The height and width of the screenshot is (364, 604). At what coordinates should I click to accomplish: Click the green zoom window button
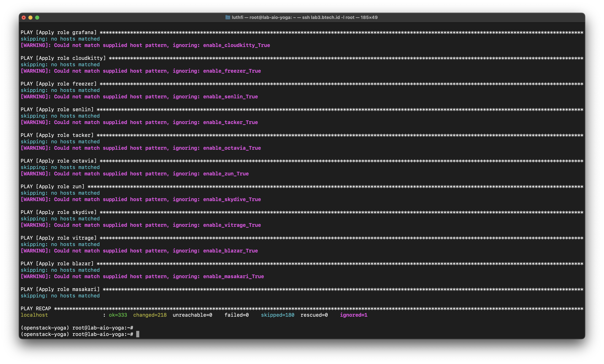(37, 17)
